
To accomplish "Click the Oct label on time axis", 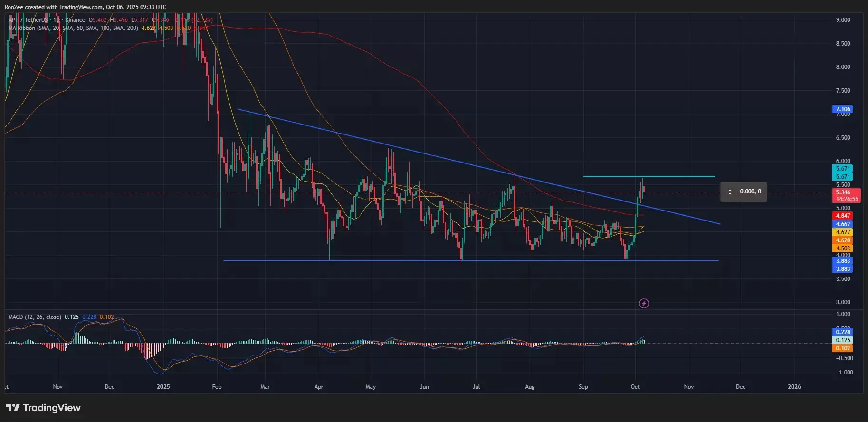I will (x=635, y=387).
